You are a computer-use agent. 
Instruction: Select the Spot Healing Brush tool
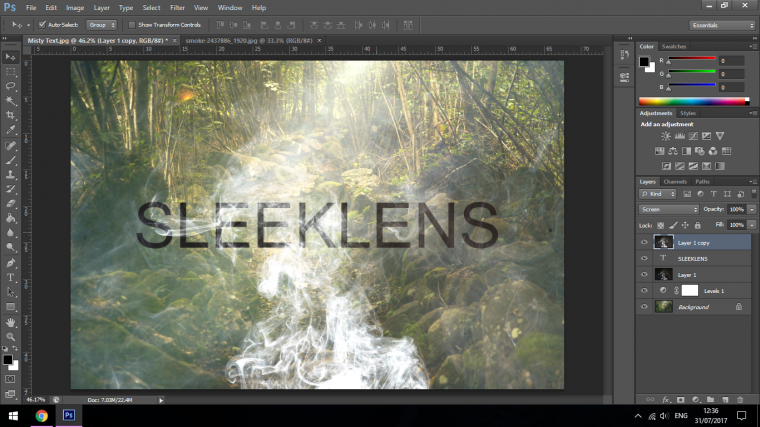pos(10,145)
